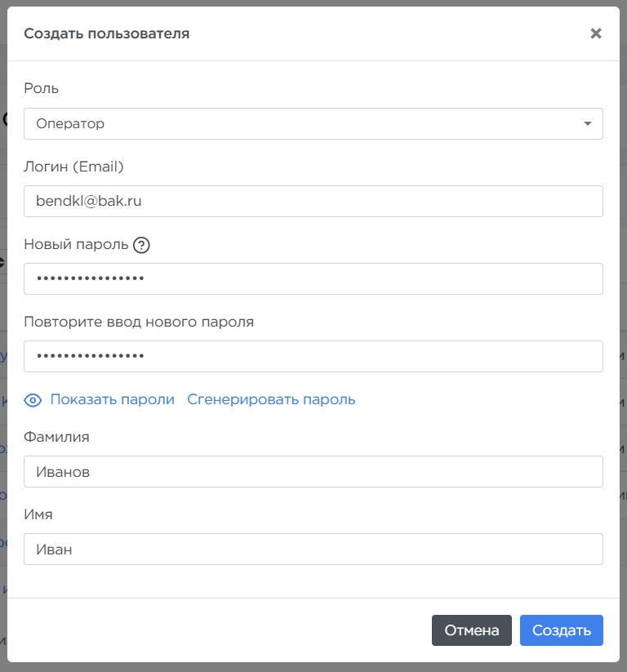Click the Имя label above the name field
627x672 pixels.
(38, 514)
